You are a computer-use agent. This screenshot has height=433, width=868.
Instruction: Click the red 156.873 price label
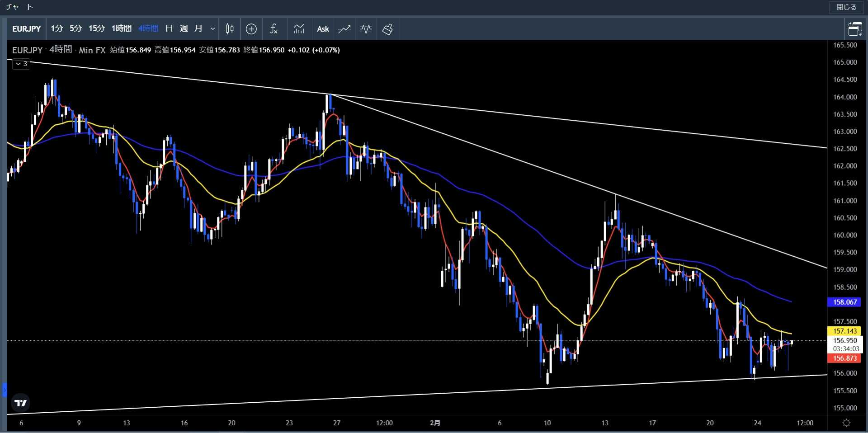point(845,358)
